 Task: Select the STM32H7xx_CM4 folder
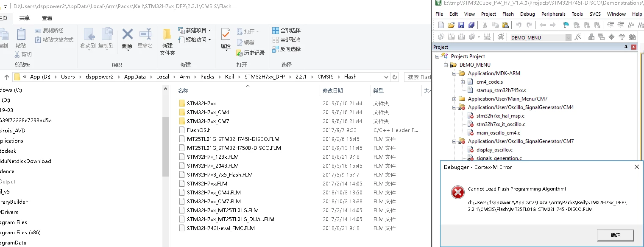pyautogui.click(x=208, y=112)
